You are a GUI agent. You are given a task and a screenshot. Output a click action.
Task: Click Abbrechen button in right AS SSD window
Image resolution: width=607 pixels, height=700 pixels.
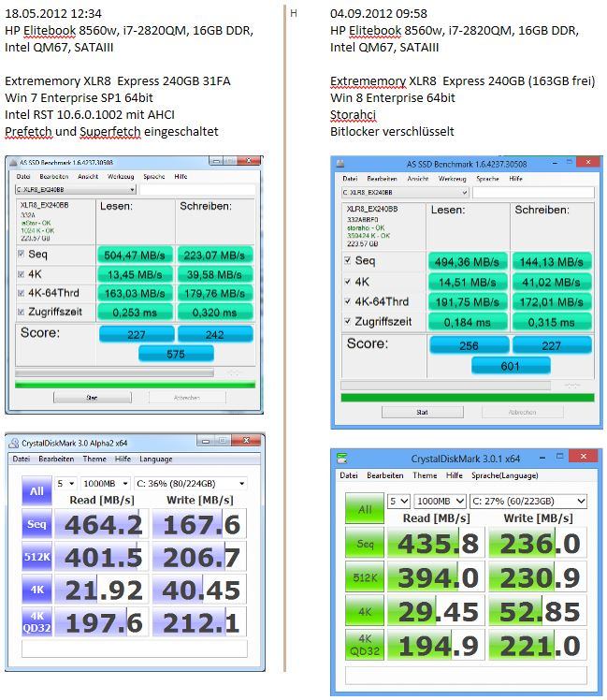pyautogui.click(x=522, y=412)
